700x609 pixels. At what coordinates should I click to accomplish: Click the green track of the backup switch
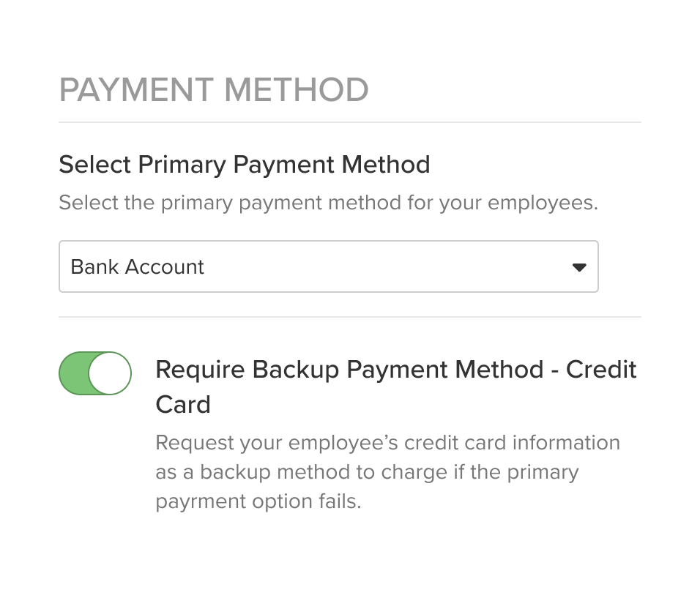click(74, 373)
